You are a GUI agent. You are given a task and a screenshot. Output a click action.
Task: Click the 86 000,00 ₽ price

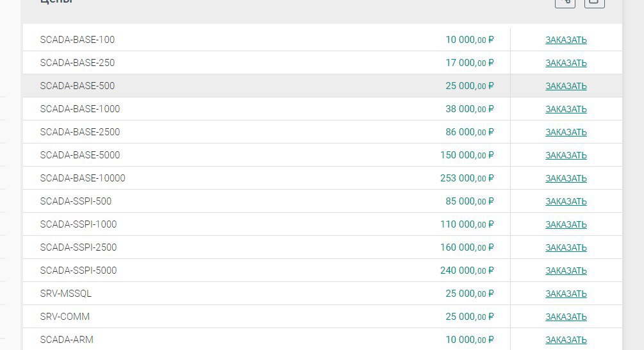[x=470, y=131]
